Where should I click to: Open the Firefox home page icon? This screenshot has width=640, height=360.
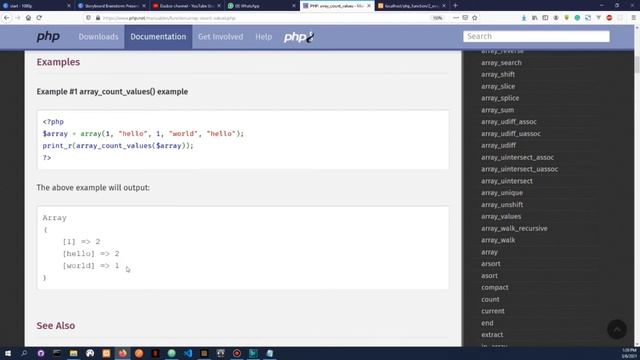(28, 18)
